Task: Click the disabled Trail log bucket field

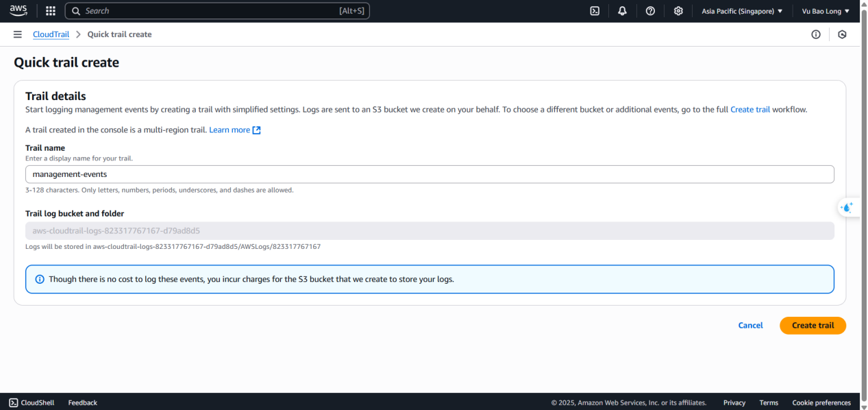Action: point(430,231)
